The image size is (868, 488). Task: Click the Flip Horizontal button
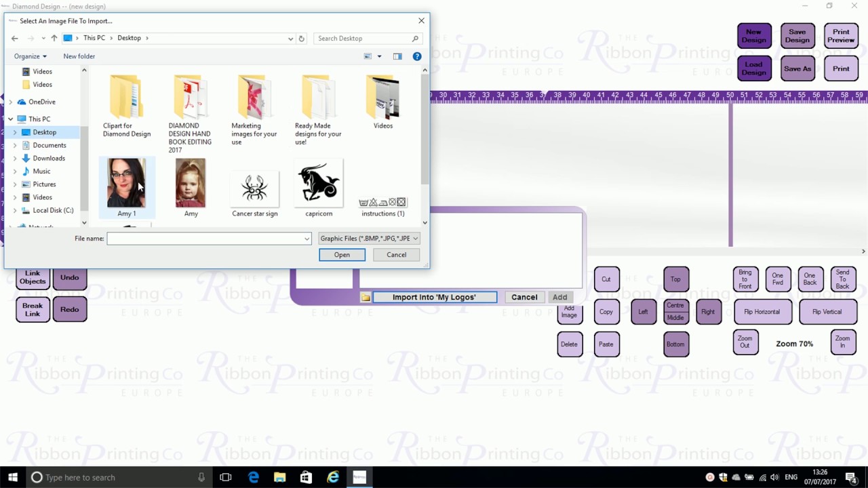(x=762, y=312)
